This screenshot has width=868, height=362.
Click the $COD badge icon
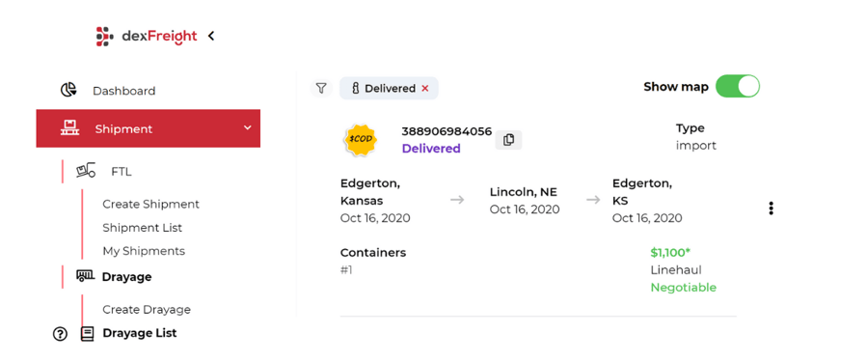pos(361,139)
